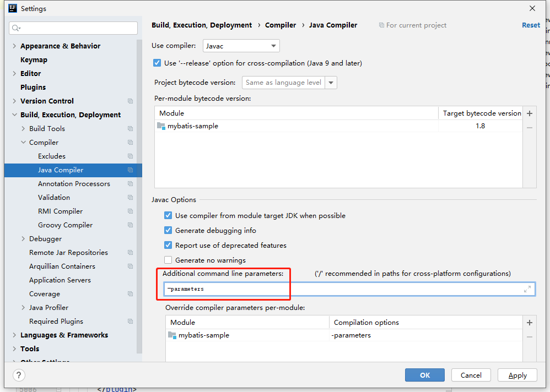Toggle 'Report use of deprecated features' checkbox
Viewport: 550px width, 392px height.
[168, 245]
